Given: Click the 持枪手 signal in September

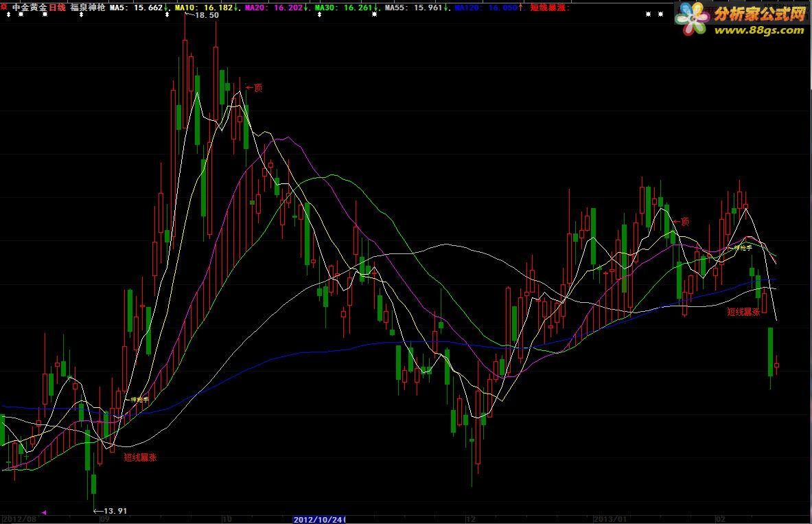Looking at the screenshot, I should tap(140, 400).
